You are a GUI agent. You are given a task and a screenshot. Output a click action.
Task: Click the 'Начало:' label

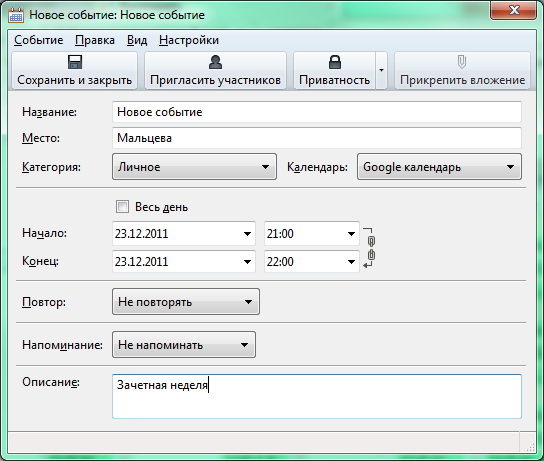[x=44, y=233]
